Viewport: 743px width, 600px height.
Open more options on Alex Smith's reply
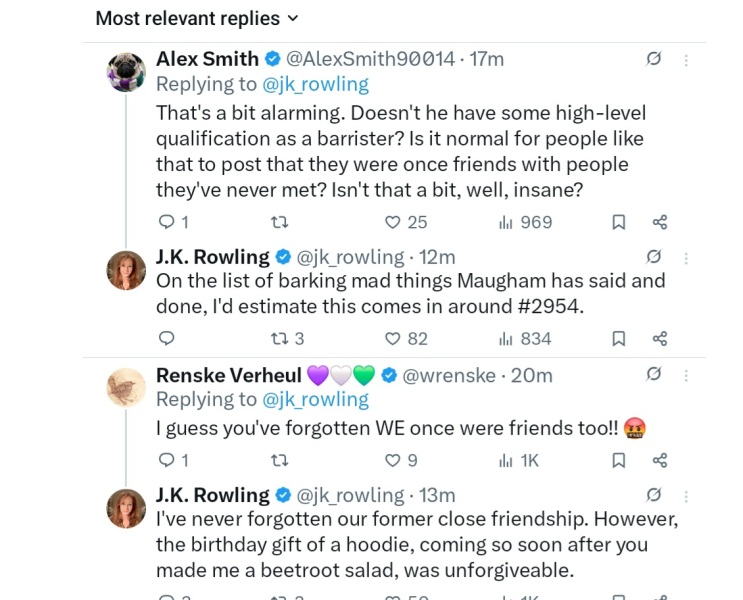click(686, 60)
